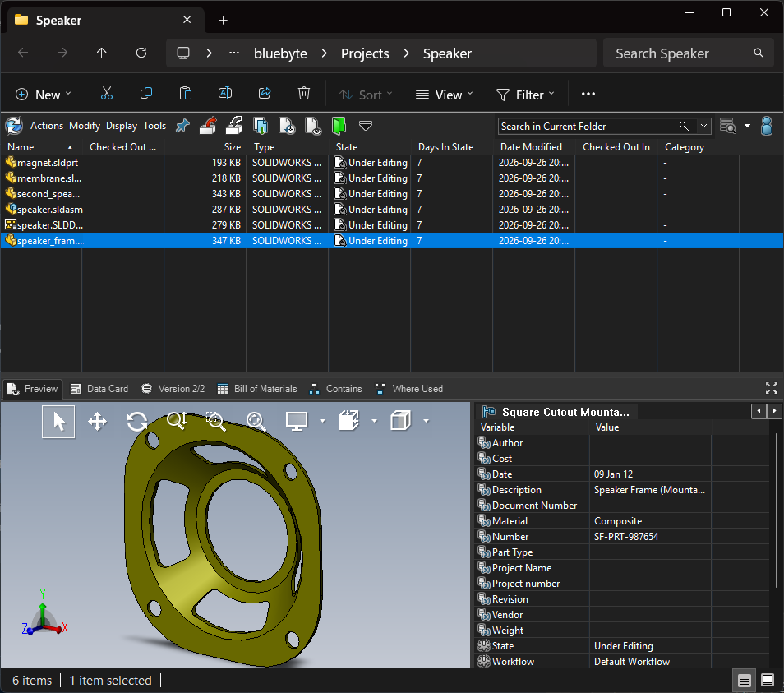
Task: Click the Up one level arrow button
Action: tap(102, 53)
